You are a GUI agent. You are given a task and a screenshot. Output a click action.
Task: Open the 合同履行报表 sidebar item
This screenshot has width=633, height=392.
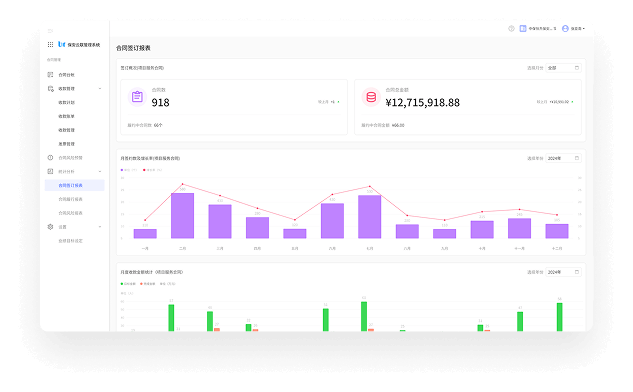(x=71, y=199)
